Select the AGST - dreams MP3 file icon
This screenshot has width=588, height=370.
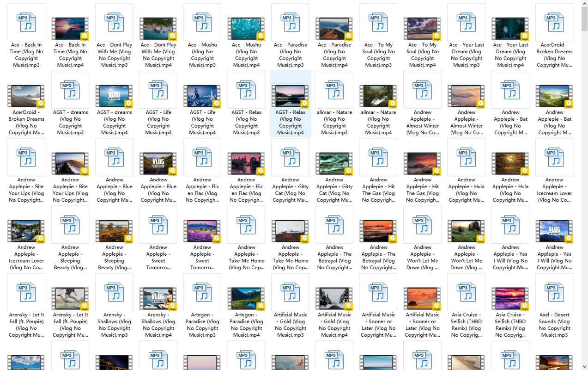(70, 90)
